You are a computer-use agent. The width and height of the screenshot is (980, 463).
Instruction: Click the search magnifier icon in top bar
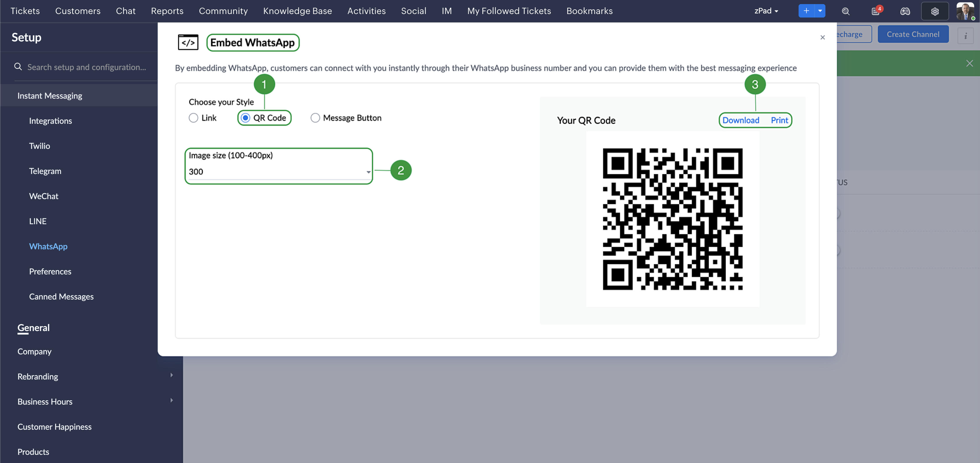coord(845,11)
